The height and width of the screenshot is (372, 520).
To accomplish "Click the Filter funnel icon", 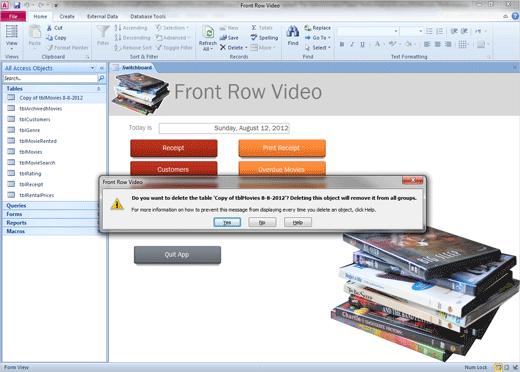I will tap(103, 32).
